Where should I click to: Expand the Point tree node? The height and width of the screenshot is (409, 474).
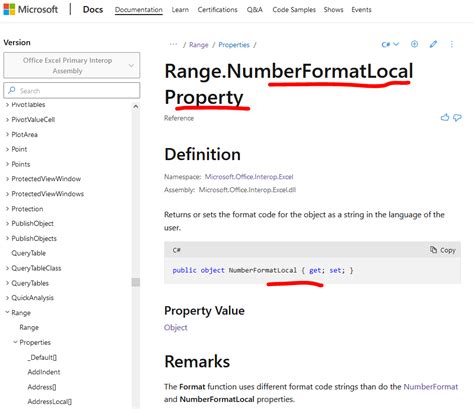[x=7, y=149]
